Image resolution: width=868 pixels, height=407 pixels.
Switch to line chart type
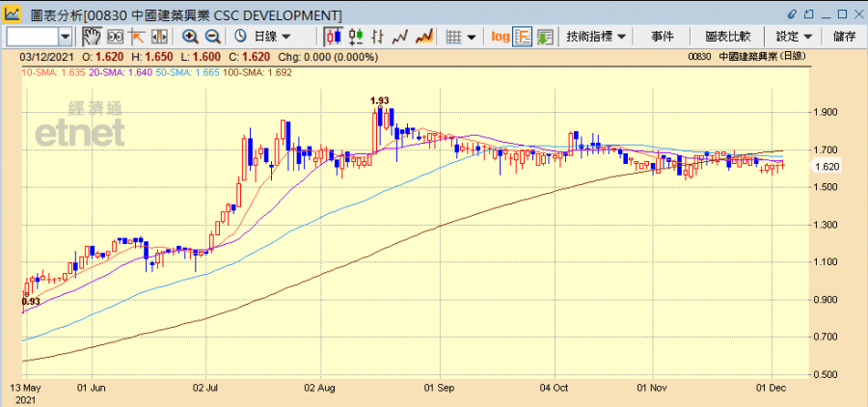click(x=400, y=37)
